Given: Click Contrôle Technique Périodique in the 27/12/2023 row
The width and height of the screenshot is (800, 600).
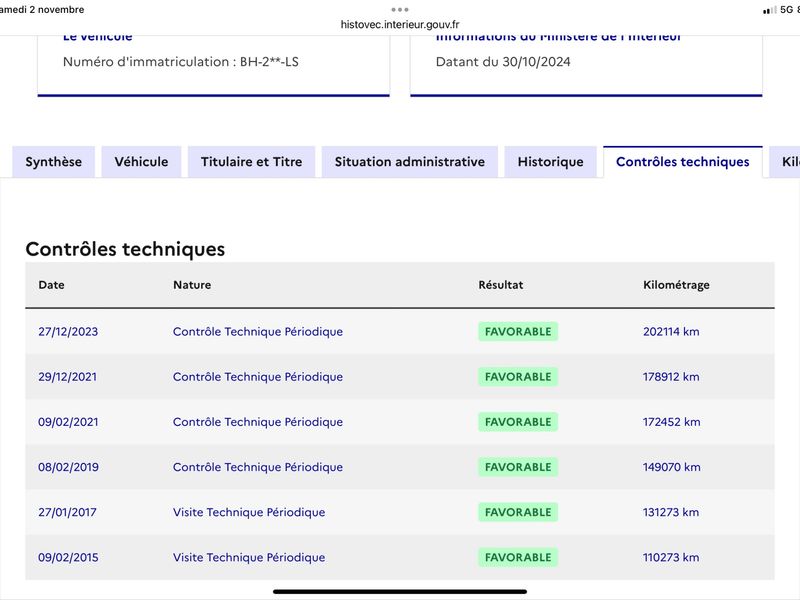Looking at the screenshot, I should pyautogui.click(x=258, y=332).
